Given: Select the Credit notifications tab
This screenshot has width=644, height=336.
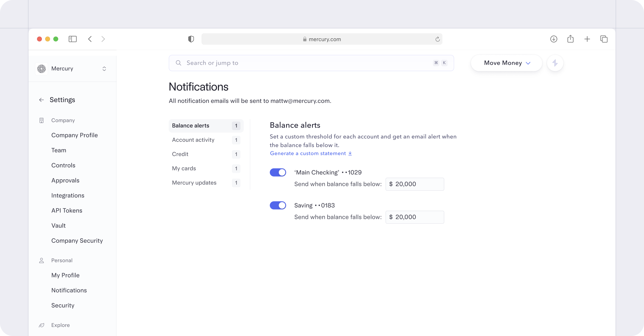Looking at the screenshot, I should 206,154.
